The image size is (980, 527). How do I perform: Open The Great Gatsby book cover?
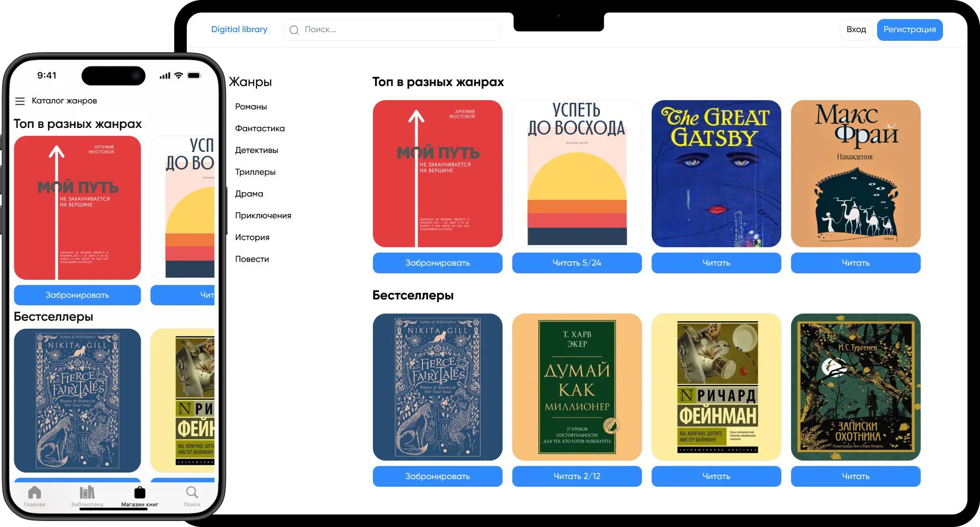tap(716, 174)
